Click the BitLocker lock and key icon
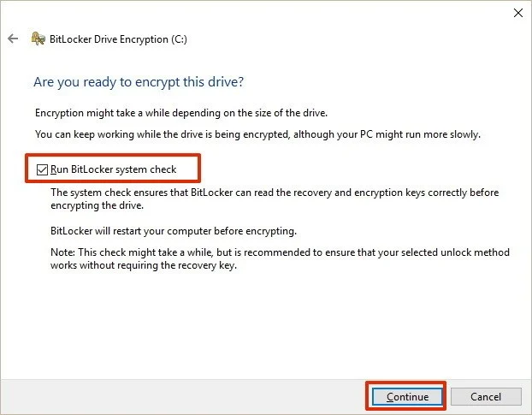Image resolution: width=532 pixels, height=415 pixels. [x=38, y=39]
